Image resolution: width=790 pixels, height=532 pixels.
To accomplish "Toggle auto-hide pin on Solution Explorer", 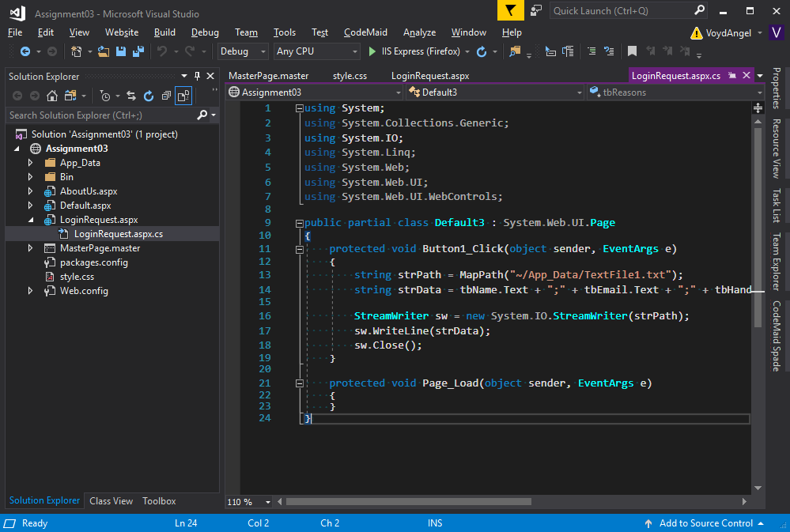I will click(197, 76).
